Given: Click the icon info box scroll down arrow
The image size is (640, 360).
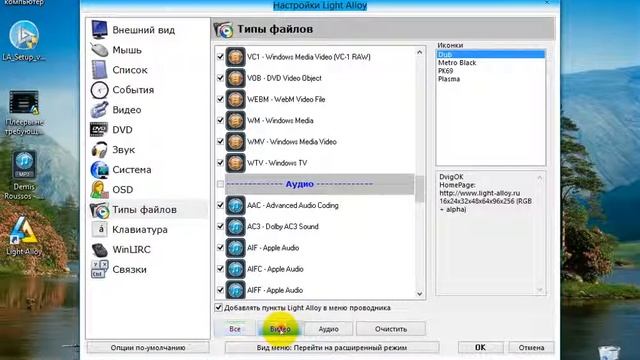Looking at the screenshot, I should [540, 289].
